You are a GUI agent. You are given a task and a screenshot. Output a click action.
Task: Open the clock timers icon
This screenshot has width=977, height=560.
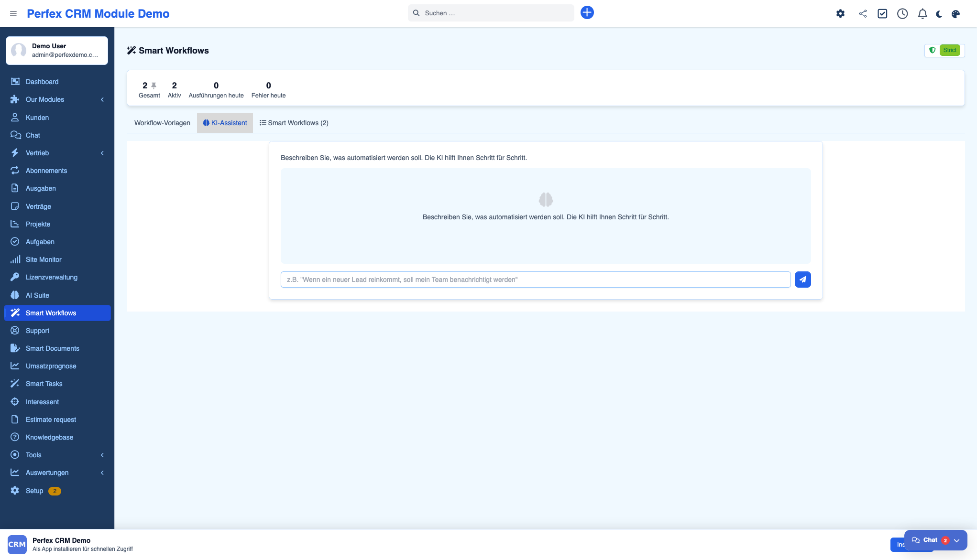coord(902,14)
